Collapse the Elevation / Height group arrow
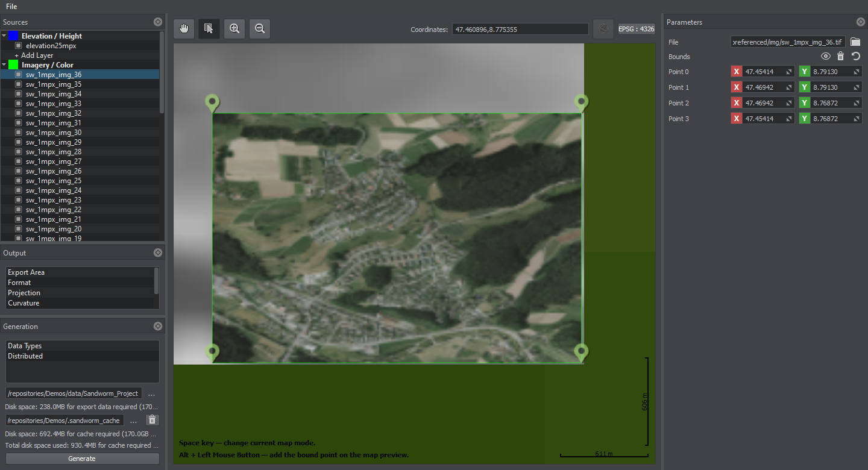868x470 pixels. [x=4, y=36]
